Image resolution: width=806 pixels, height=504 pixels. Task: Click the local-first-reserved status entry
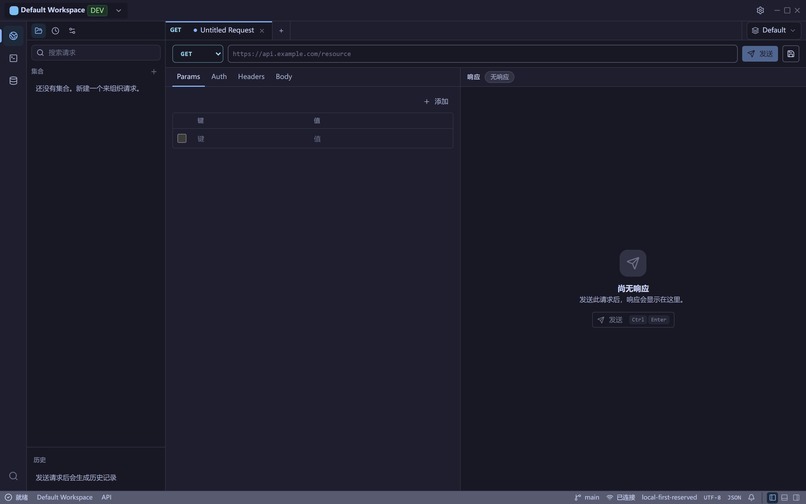click(x=669, y=497)
